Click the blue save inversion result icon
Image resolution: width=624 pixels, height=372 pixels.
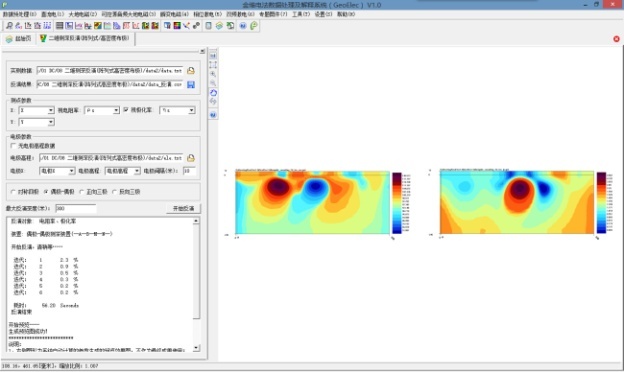pyautogui.click(x=191, y=85)
